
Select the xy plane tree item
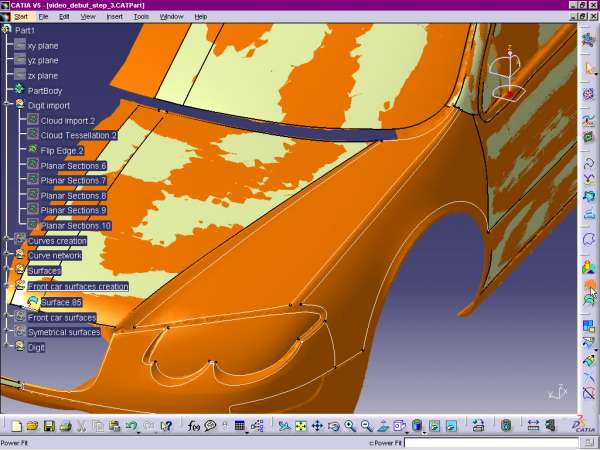pos(42,46)
